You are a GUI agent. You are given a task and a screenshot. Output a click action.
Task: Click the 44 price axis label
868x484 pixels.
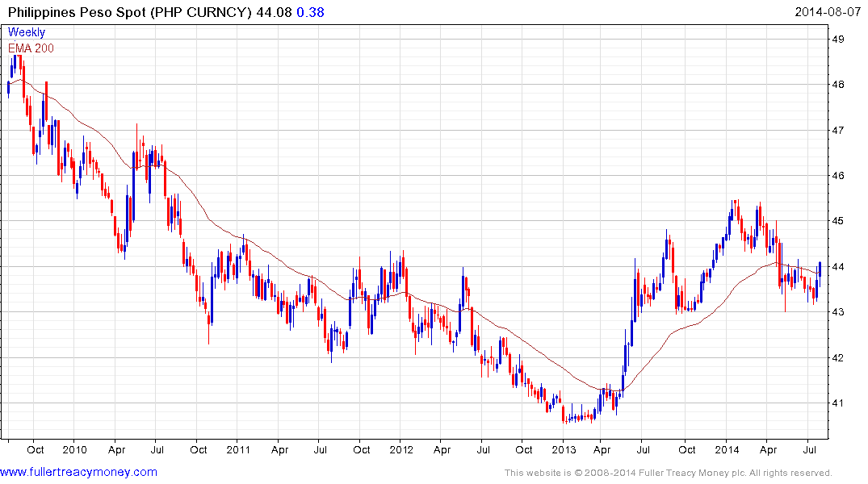coord(837,267)
